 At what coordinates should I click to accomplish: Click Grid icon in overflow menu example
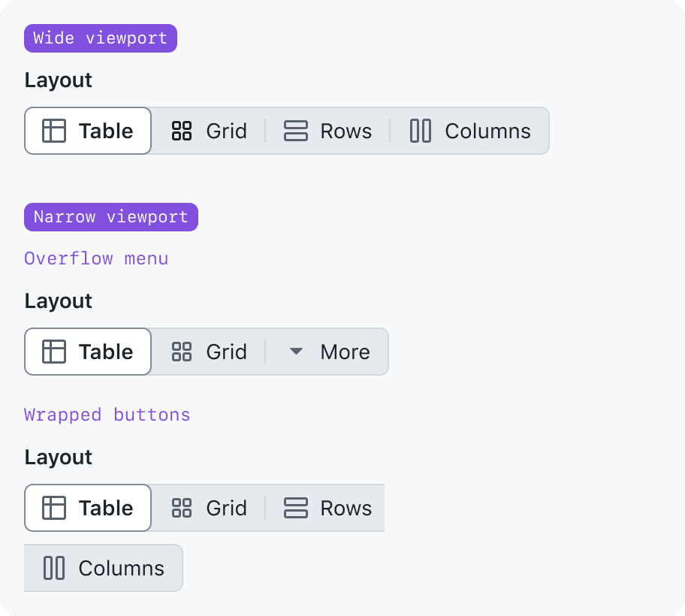(182, 352)
